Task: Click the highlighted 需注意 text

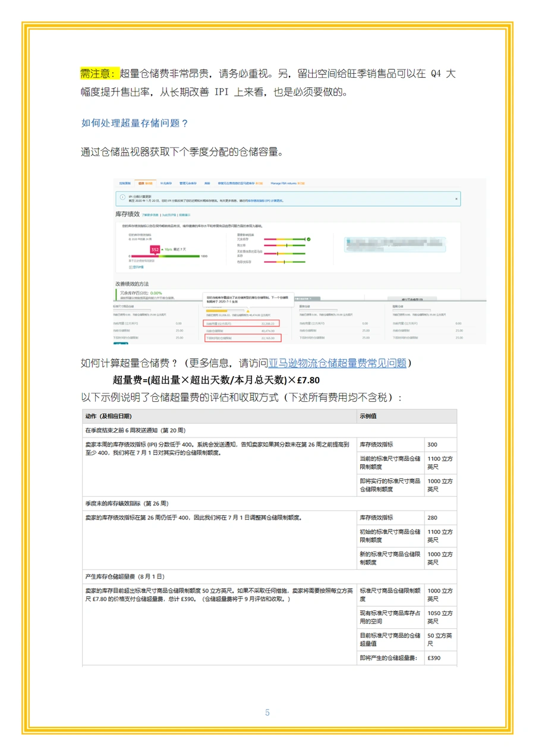Action: pyautogui.click(x=100, y=74)
